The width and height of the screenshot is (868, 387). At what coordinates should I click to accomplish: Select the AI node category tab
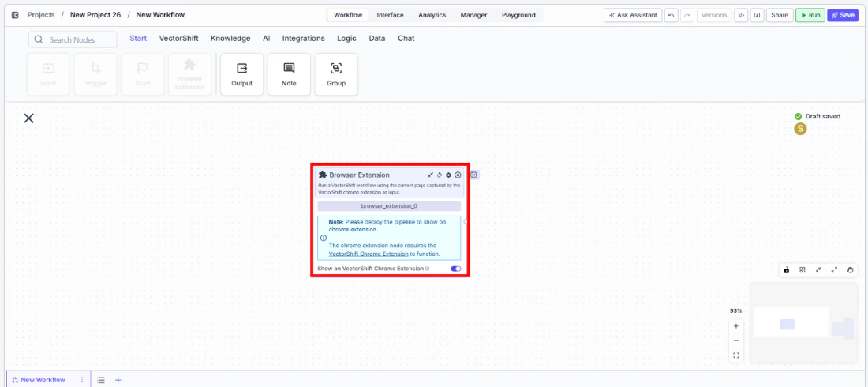(266, 38)
